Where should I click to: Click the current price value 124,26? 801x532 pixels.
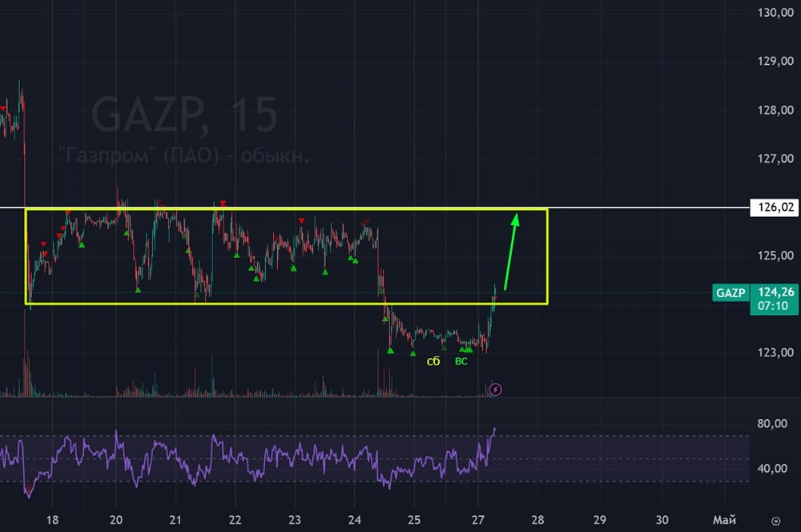pyautogui.click(x=775, y=292)
